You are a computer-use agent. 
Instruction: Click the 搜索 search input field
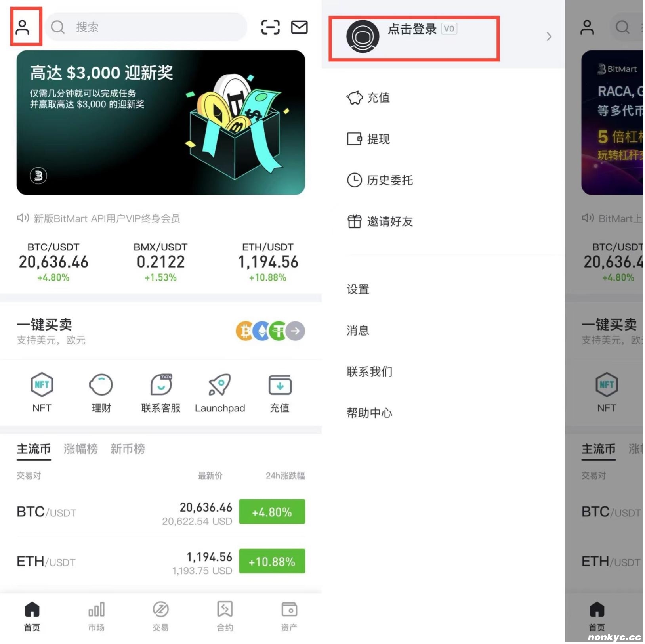[x=146, y=27]
